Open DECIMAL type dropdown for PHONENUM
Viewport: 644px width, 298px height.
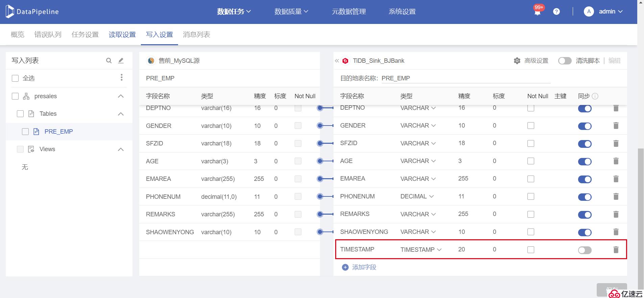point(417,196)
